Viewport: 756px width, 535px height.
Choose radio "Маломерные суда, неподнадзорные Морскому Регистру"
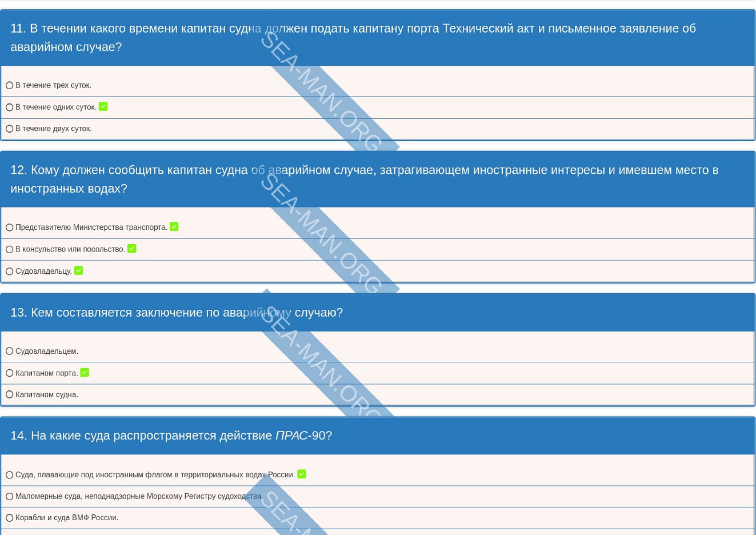[x=9, y=496]
